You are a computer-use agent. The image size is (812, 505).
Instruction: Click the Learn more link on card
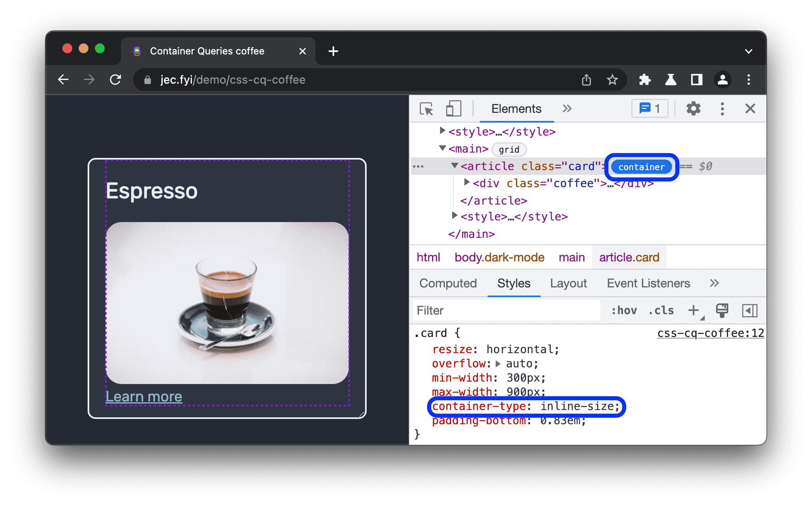[144, 396]
